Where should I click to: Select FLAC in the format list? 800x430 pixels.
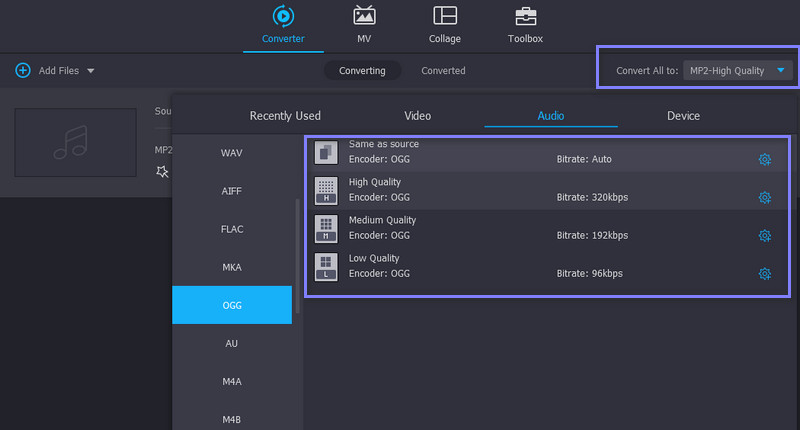coord(232,229)
